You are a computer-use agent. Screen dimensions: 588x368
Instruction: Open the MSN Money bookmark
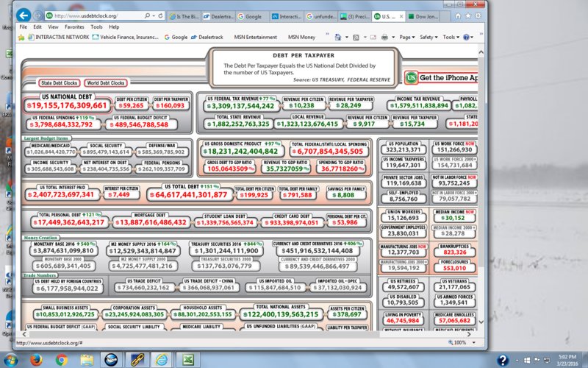coord(301,38)
